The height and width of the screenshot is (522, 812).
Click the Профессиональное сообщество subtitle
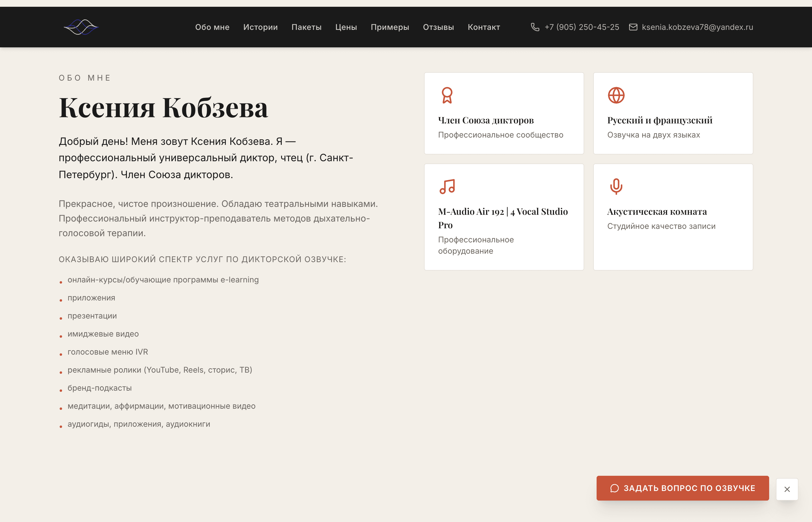pos(500,135)
